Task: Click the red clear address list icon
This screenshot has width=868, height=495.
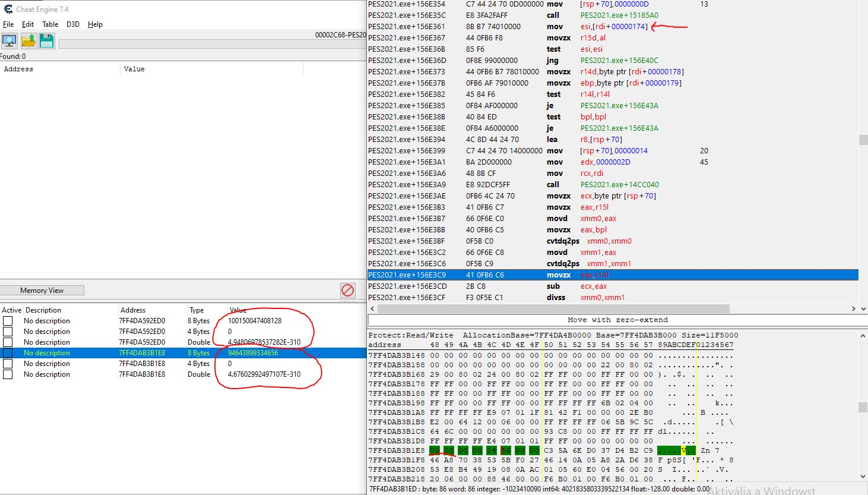Action: [347, 290]
